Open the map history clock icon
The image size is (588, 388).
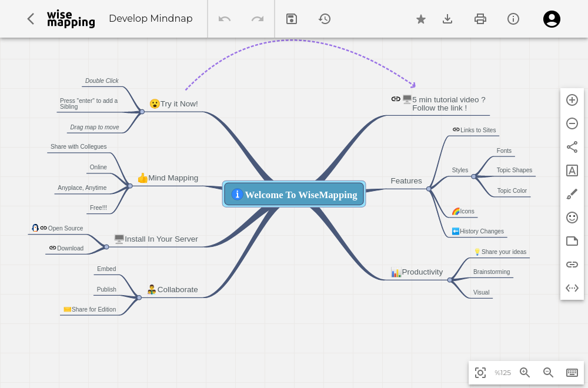[x=325, y=19]
